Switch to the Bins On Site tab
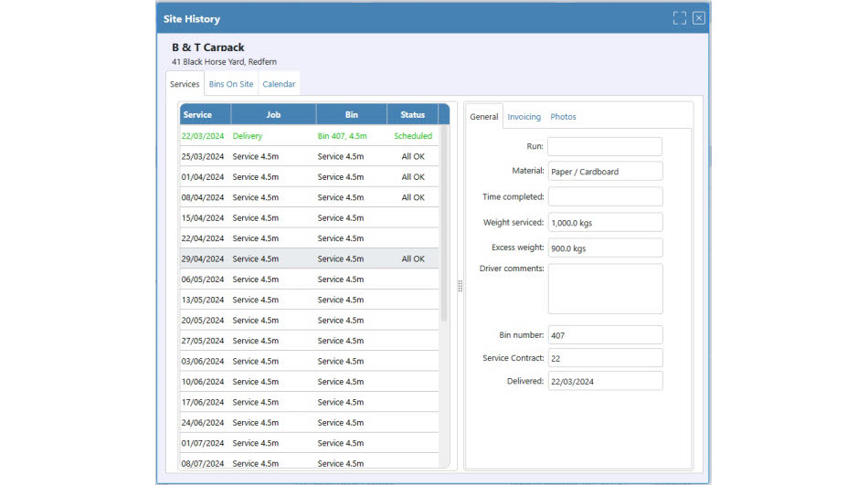 point(231,84)
